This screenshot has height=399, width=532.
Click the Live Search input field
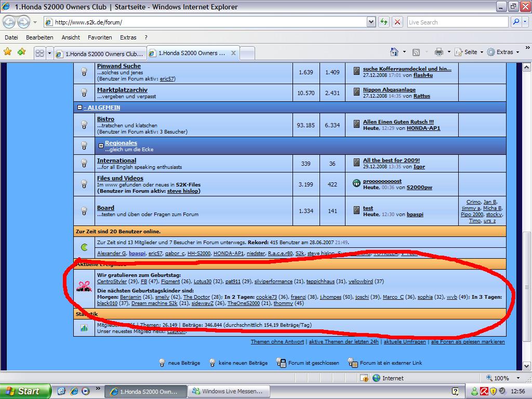(456, 22)
